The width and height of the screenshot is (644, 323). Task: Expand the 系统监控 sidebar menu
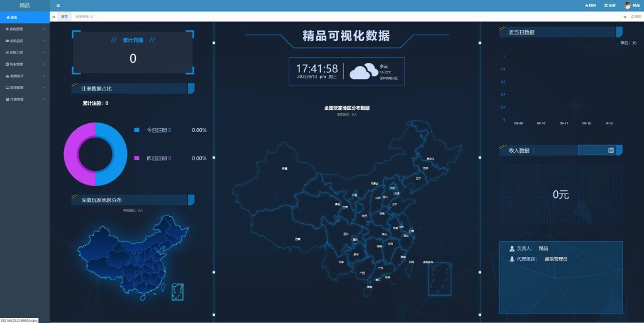(25, 41)
